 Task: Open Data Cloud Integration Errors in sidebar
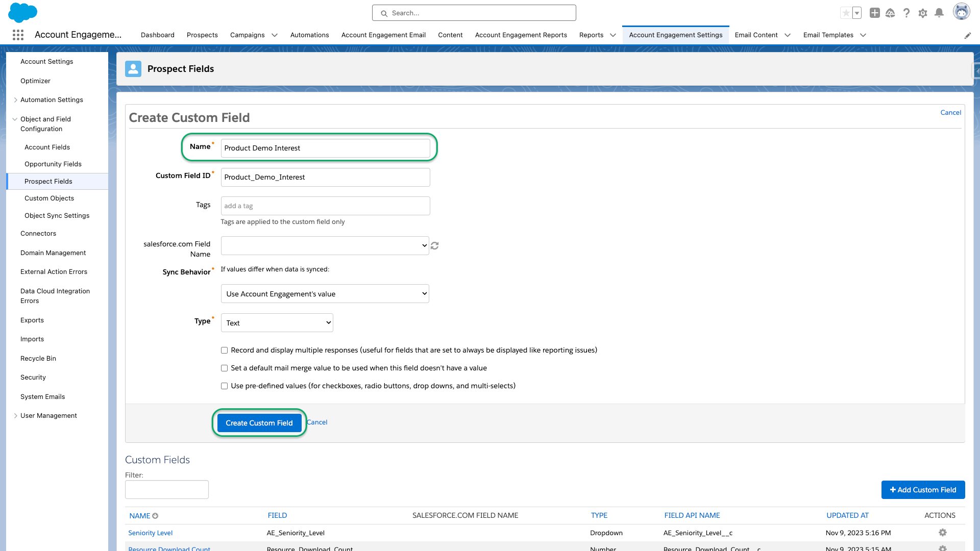pos(55,296)
